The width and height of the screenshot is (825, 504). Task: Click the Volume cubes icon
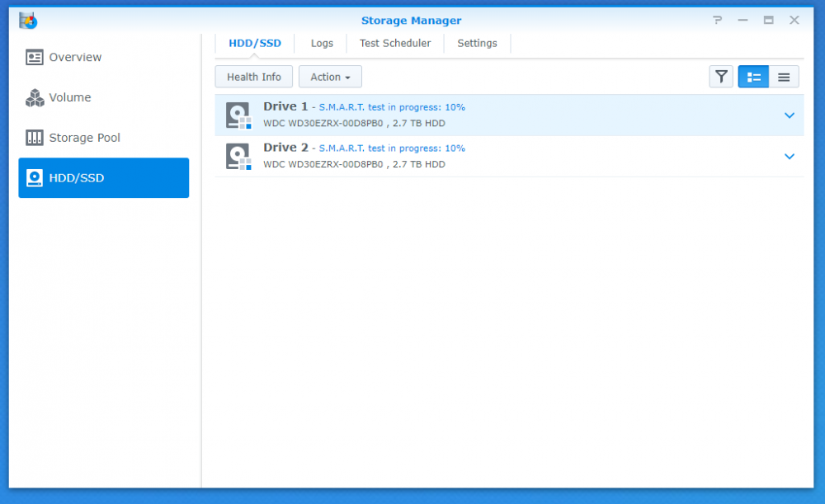tap(34, 98)
